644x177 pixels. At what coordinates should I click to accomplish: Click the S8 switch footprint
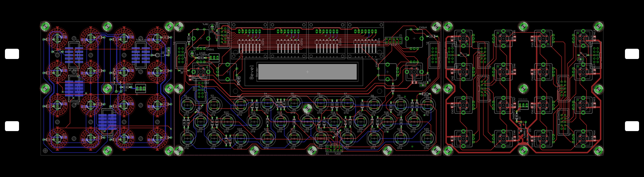[x=374, y=105]
